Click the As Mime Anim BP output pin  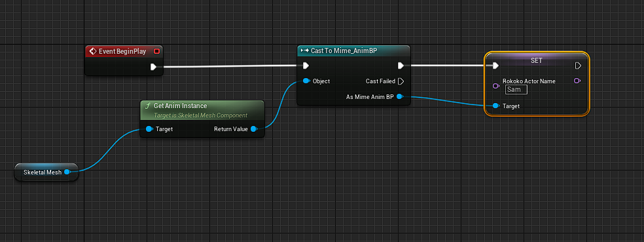coord(400,96)
